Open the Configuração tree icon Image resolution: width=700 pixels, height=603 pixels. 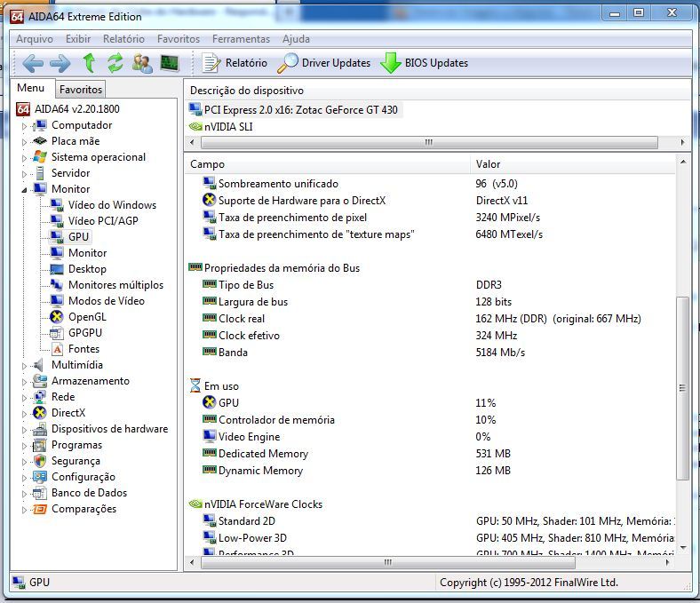(40, 477)
